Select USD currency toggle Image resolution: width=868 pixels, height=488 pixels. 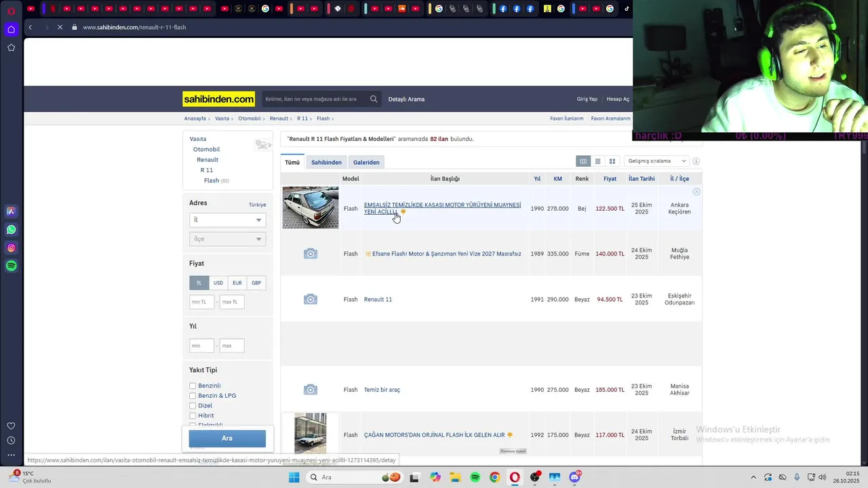pyautogui.click(x=218, y=283)
